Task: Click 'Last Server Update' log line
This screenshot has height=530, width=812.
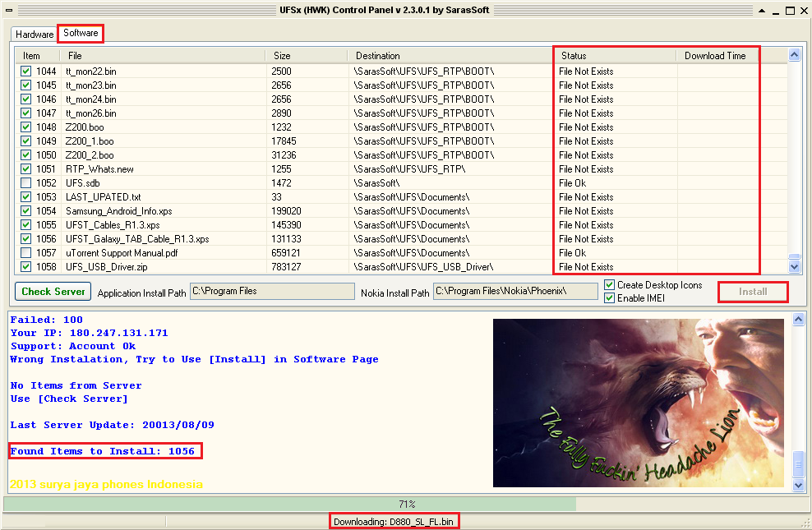Action: coord(112,425)
